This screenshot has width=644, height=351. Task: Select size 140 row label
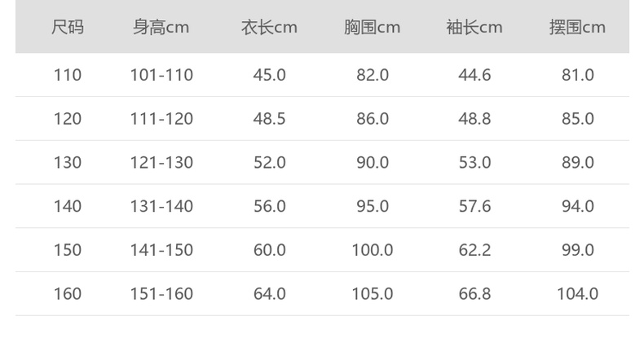pyautogui.click(x=68, y=206)
